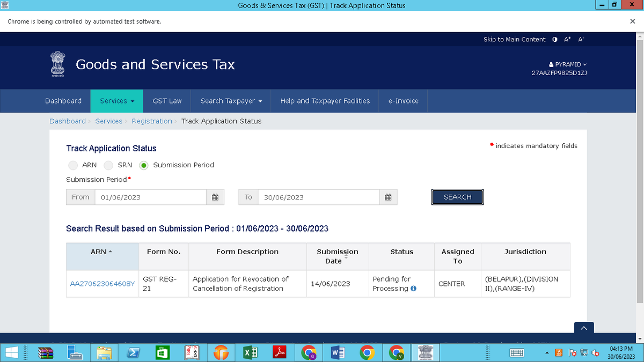Open the e-Invoice menu item
The height and width of the screenshot is (362, 644).
tap(404, 101)
